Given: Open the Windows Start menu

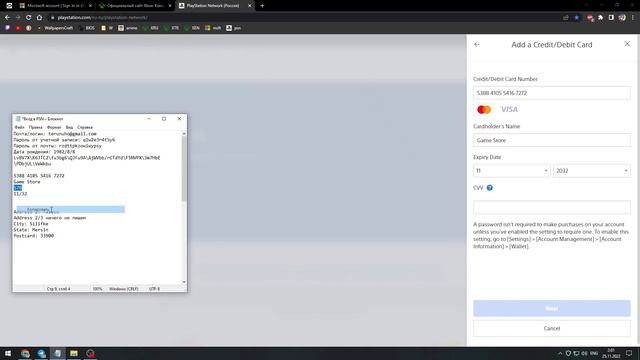Looking at the screenshot, I should click(x=8, y=353).
